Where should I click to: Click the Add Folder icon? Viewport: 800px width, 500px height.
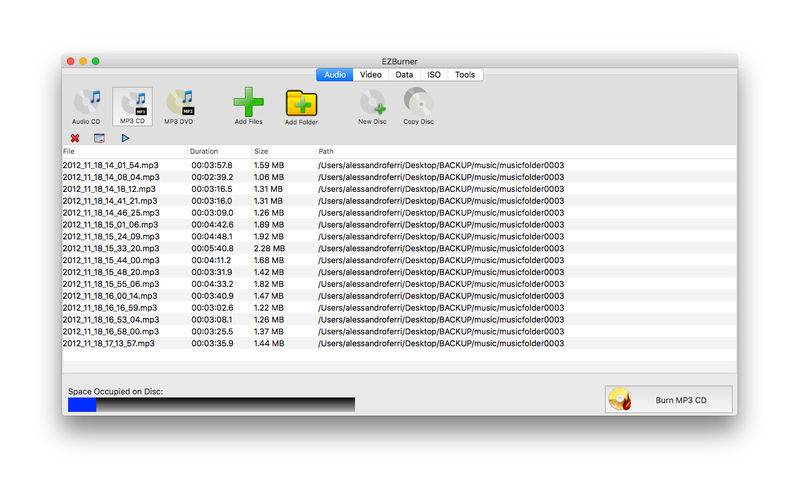click(301, 106)
